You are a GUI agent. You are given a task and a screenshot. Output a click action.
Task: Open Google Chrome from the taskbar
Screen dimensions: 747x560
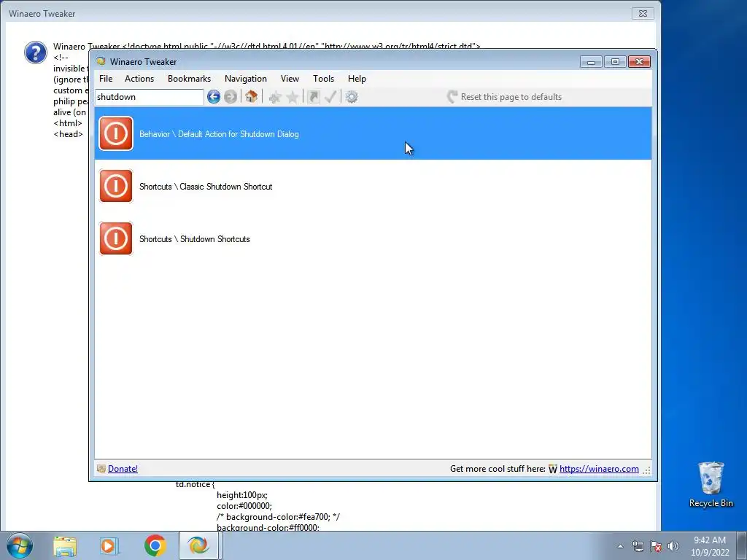coord(155,545)
